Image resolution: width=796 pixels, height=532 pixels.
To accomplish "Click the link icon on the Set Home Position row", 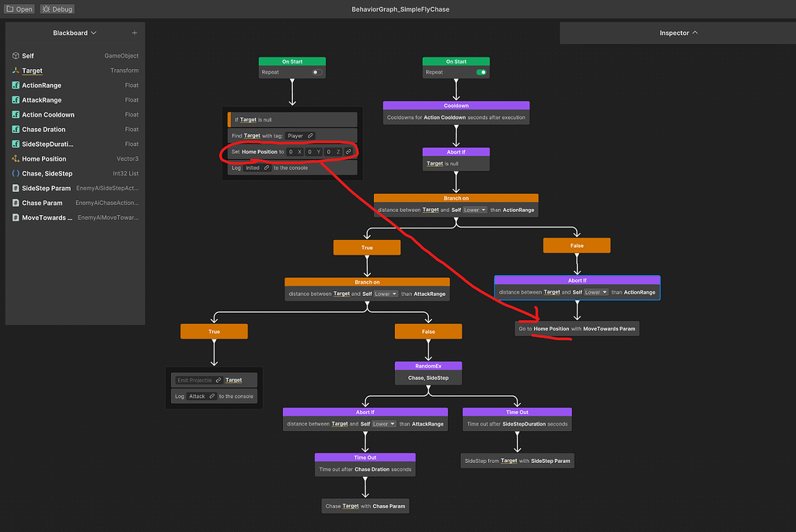I will click(348, 151).
